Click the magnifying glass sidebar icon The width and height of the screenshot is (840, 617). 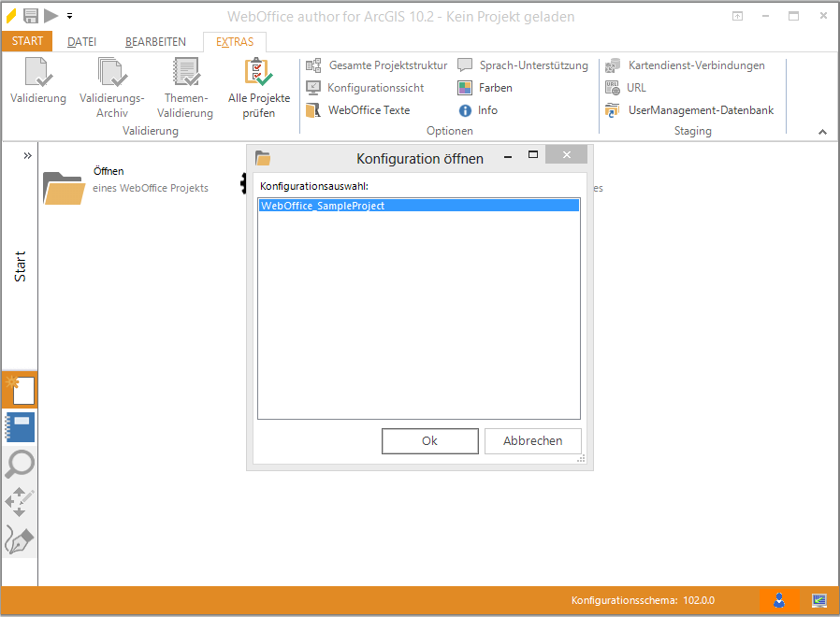tap(20, 464)
